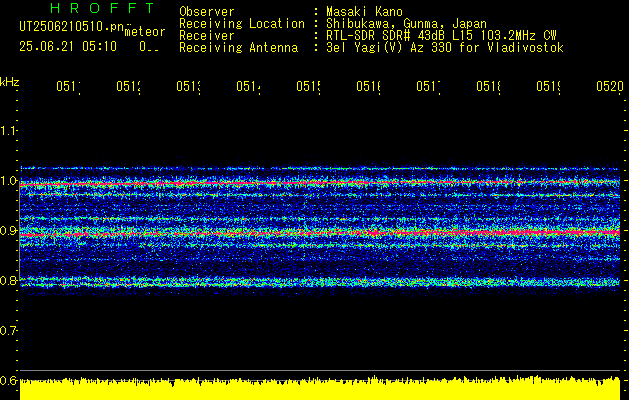Viewport: 629px width, 400px height.
Task: Click the 0520 time axis marker
Action: pos(610,86)
